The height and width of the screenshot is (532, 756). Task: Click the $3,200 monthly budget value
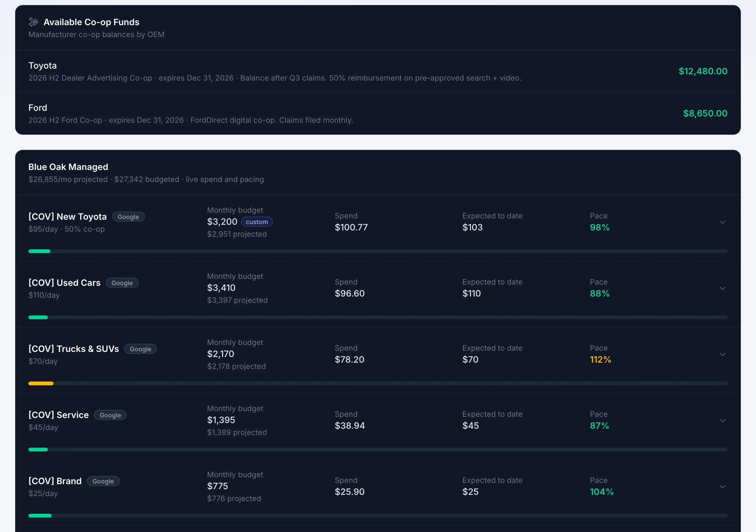(222, 222)
